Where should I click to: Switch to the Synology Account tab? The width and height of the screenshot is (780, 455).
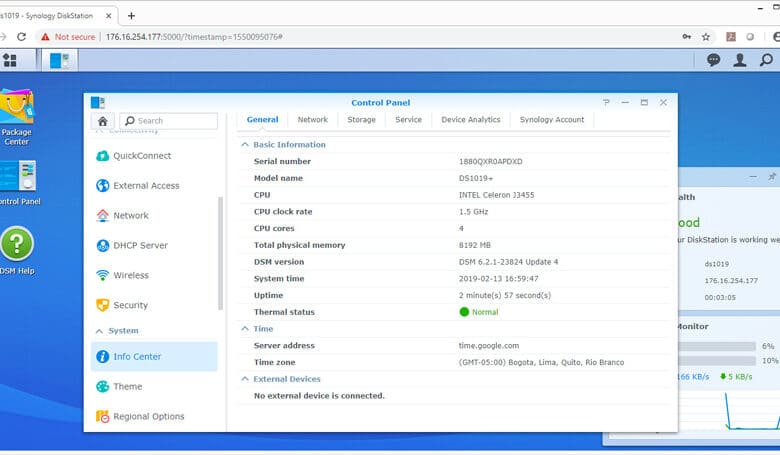(552, 120)
